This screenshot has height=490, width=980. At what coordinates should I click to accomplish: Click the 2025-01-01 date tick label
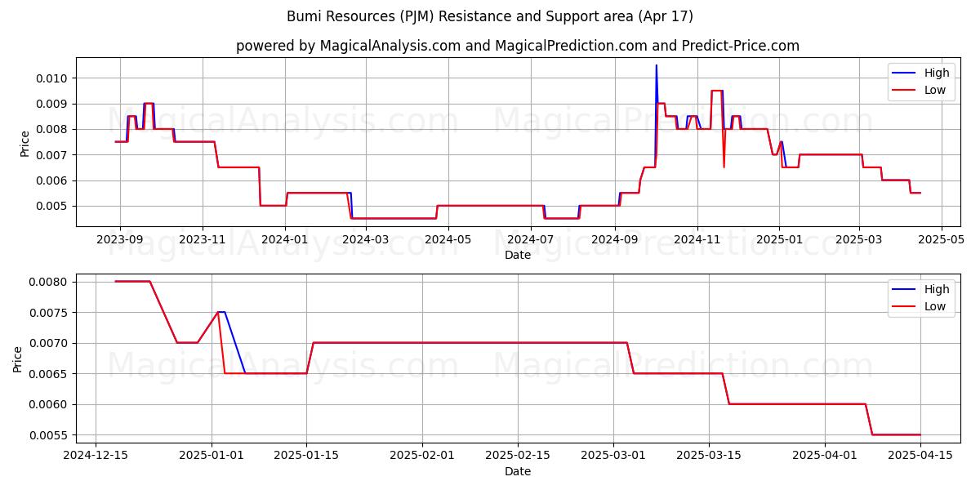[212, 457]
